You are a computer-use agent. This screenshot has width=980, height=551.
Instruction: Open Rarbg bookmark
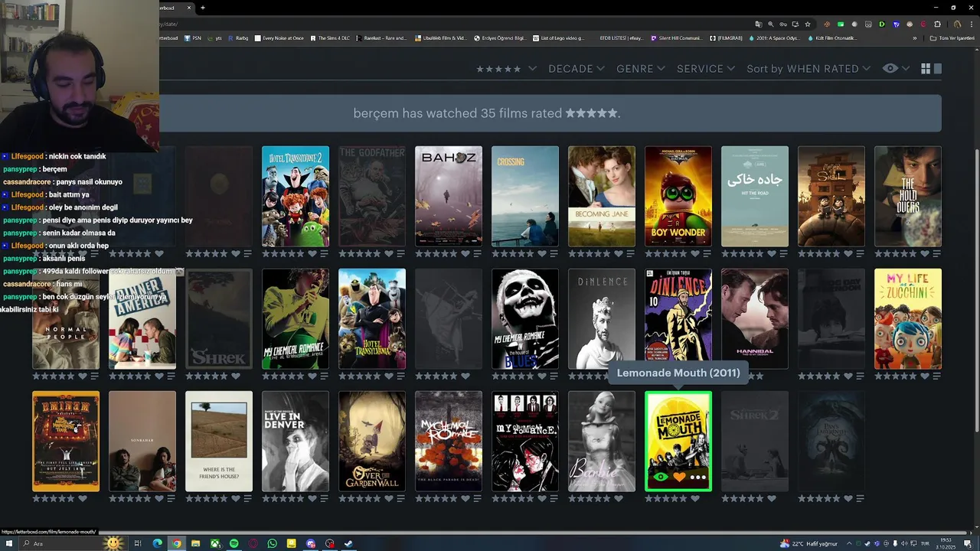[x=238, y=38]
